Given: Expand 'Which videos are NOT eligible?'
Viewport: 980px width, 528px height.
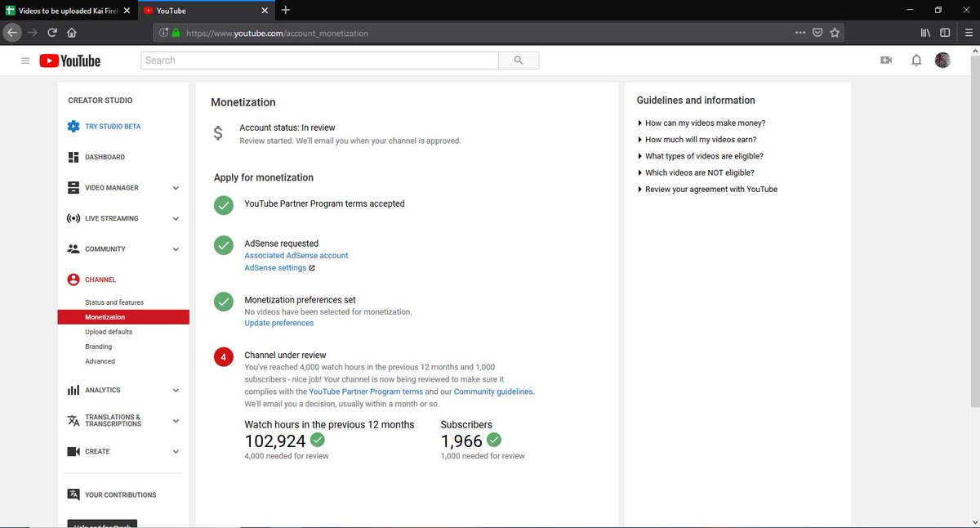Looking at the screenshot, I should [695, 172].
